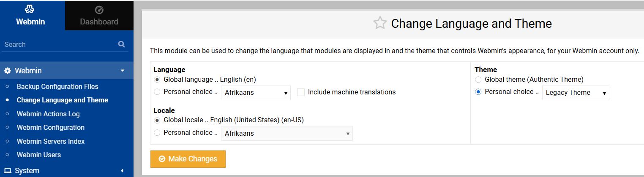This screenshot has width=644, height=177.
Task: Enable Include machine translations checkbox
Action: pos(301,92)
